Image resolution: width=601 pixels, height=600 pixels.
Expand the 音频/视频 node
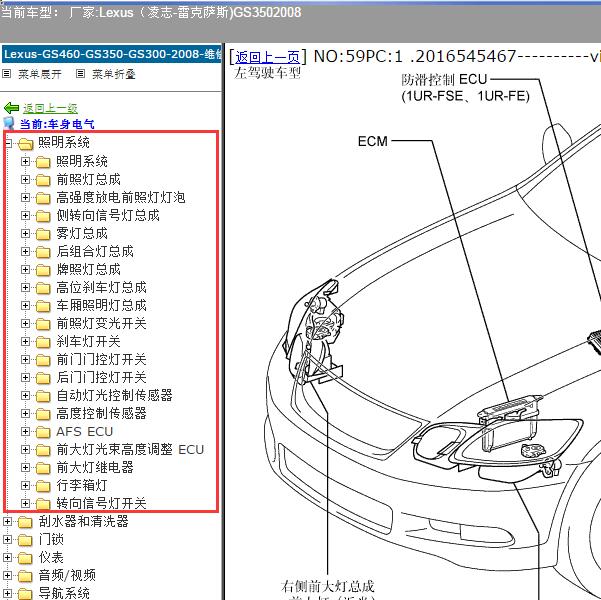tap(7, 576)
